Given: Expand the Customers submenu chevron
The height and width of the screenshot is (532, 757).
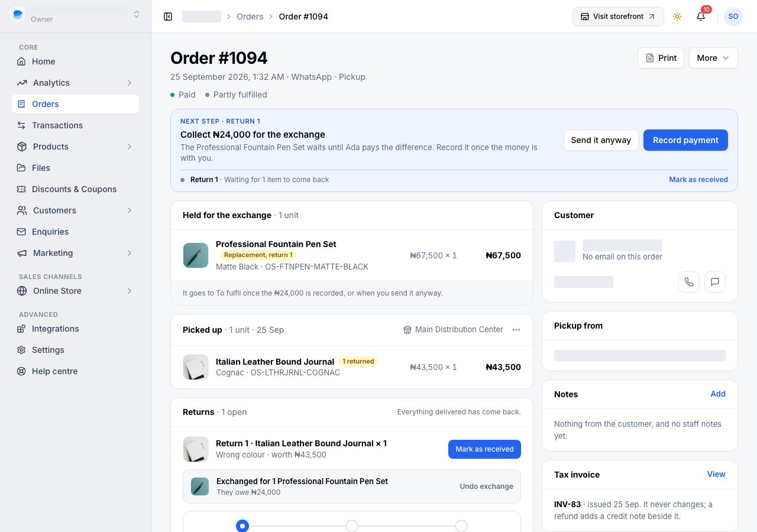Looking at the screenshot, I should click(x=130, y=210).
